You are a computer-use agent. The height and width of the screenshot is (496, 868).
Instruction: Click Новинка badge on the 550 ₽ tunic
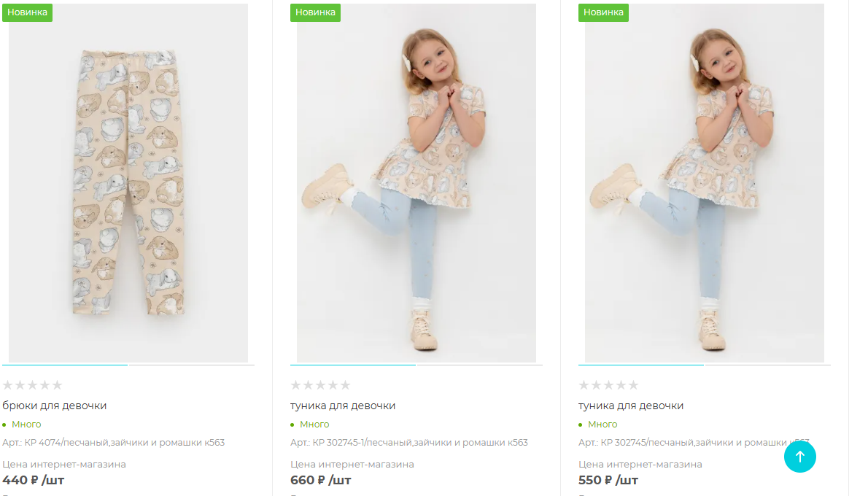click(603, 12)
